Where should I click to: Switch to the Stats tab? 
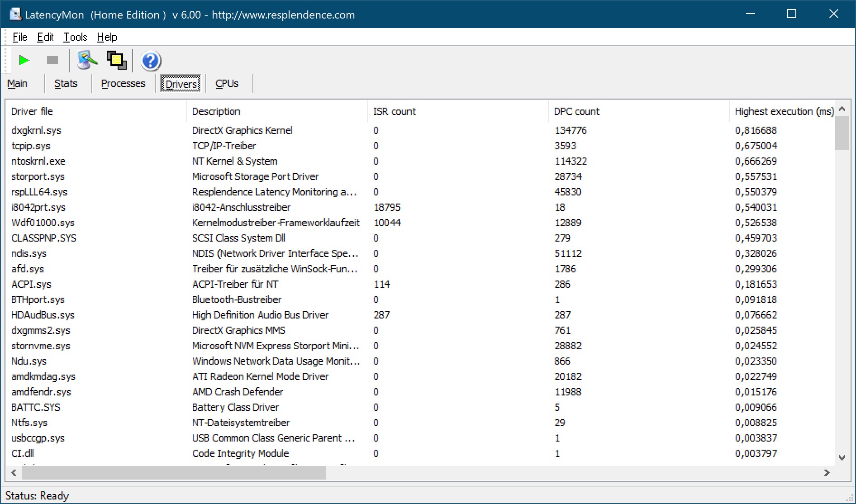pyautogui.click(x=66, y=84)
